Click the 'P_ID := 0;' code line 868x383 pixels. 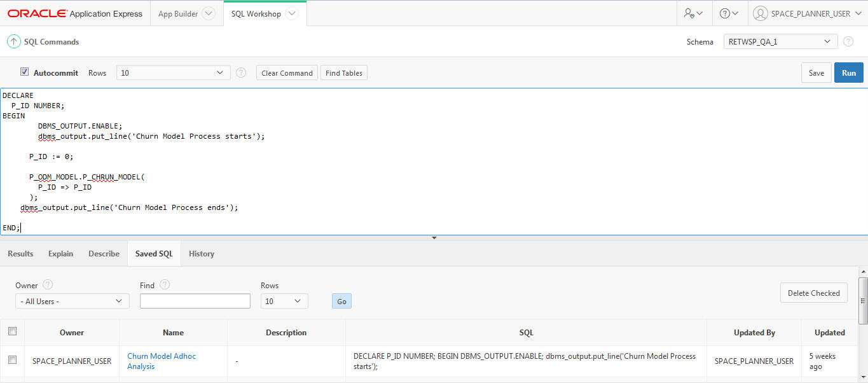[52, 156]
